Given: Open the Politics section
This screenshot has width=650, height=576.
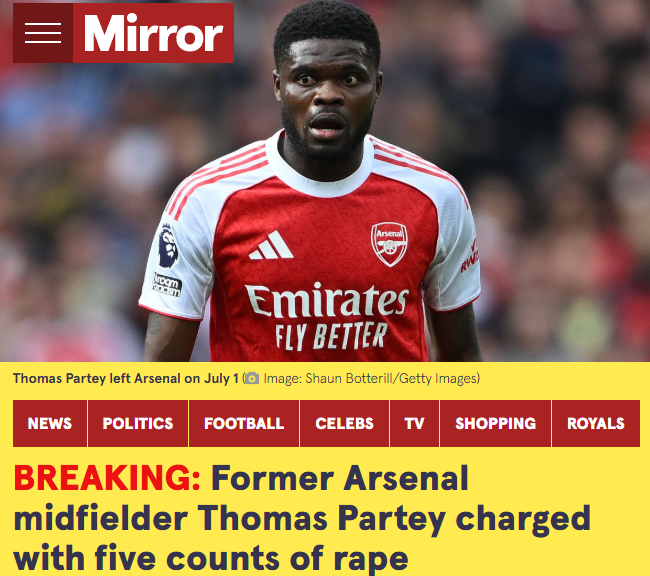Looking at the screenshot, I should pyautogui.click(x=138, y=423).
